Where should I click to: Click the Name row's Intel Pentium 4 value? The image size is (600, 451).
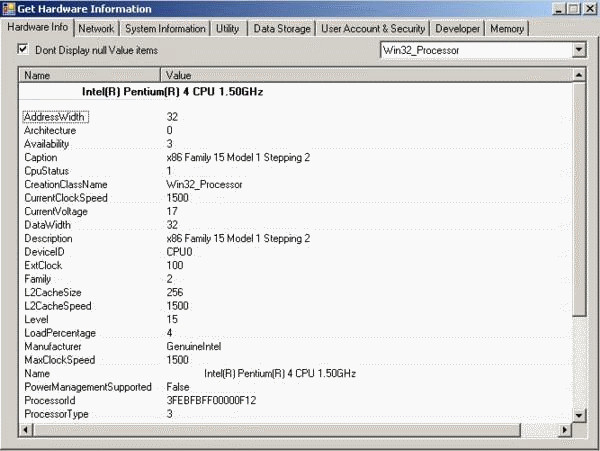coord(280,373)
